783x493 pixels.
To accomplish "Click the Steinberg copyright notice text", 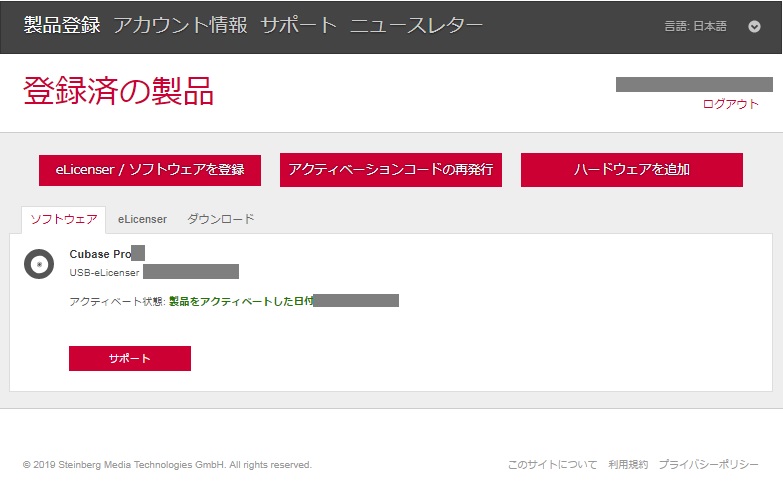I will click(x=167, y=465).
